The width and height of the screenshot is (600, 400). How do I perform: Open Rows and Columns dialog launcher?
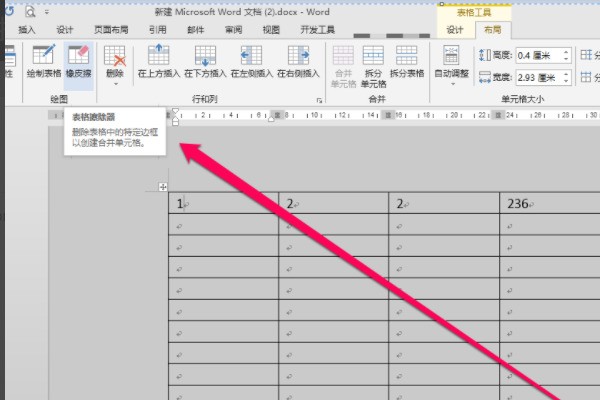click(x=319, y=100)
